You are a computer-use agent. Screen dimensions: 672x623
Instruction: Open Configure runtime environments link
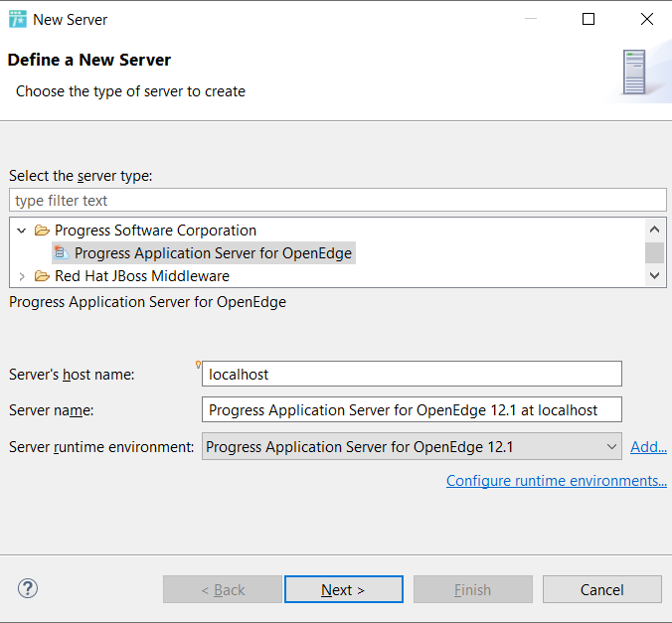point(557,481)
